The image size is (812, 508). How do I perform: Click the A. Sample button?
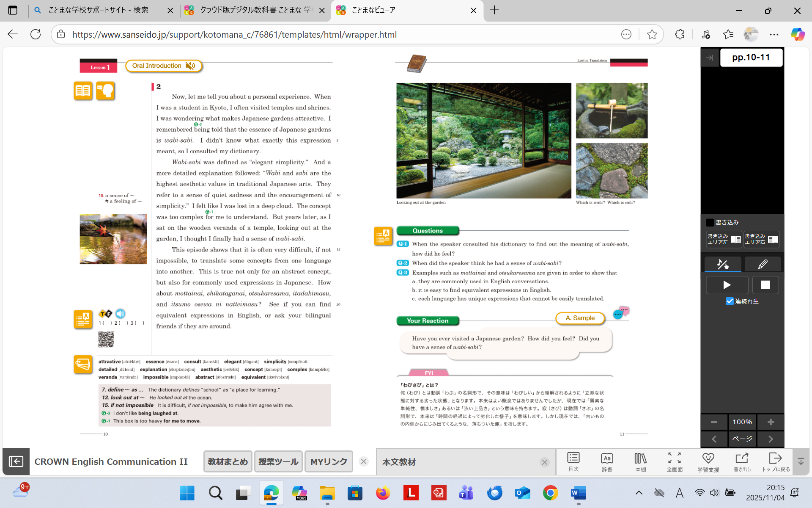click(x=580, y=318)
